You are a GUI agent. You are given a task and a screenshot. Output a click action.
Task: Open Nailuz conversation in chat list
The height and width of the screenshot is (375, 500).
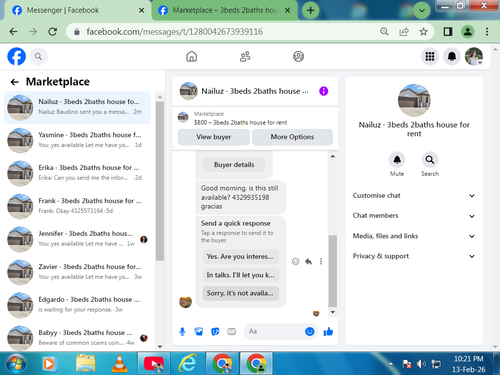77,107
